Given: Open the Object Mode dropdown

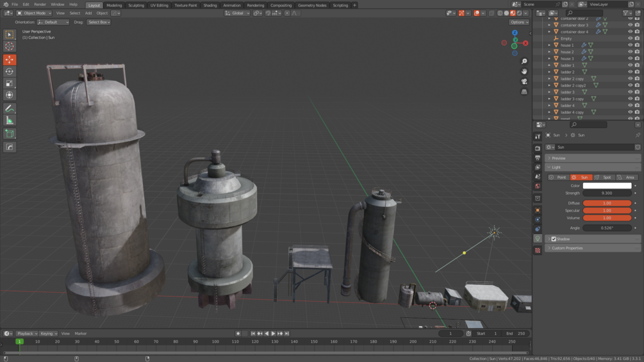Looking at the screenshot, I should point(34,13).
